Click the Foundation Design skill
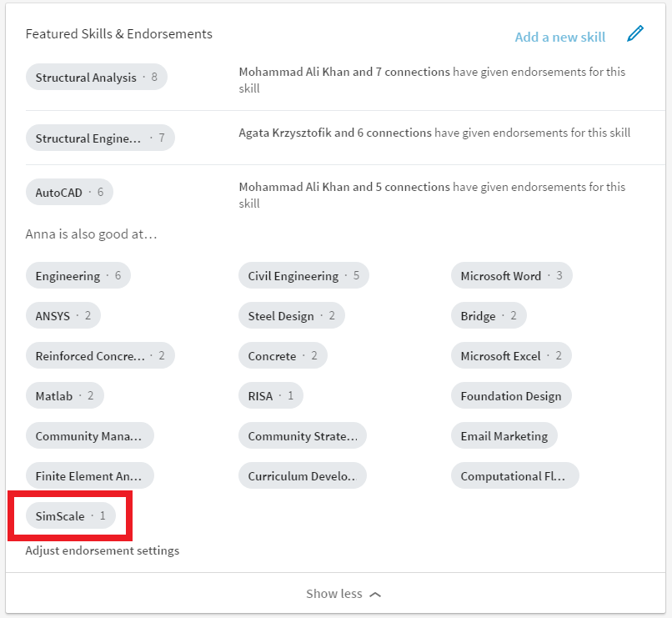 pyautogui.click(x=510, y=396)
